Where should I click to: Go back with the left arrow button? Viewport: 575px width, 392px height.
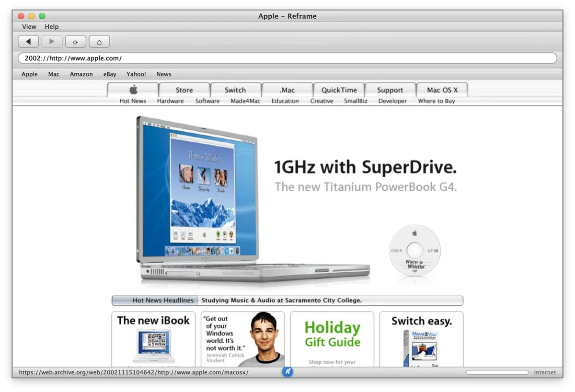click(28, 42)
